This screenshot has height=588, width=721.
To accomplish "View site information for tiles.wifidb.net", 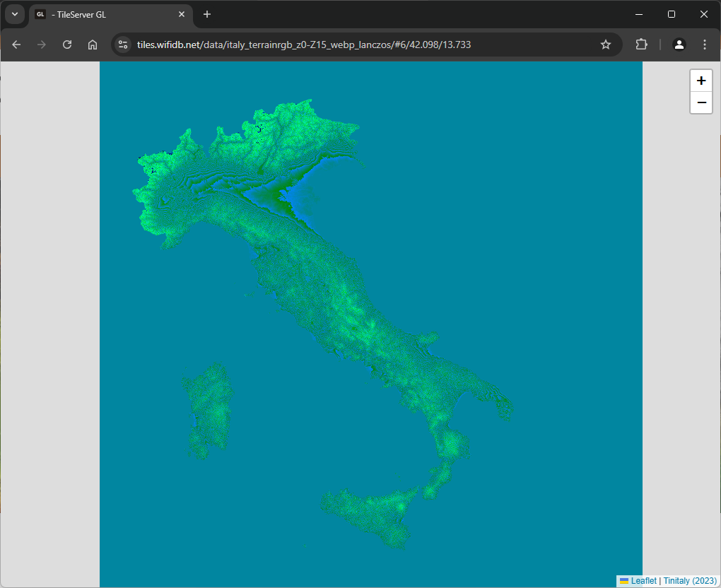I will tap(123, 45).
